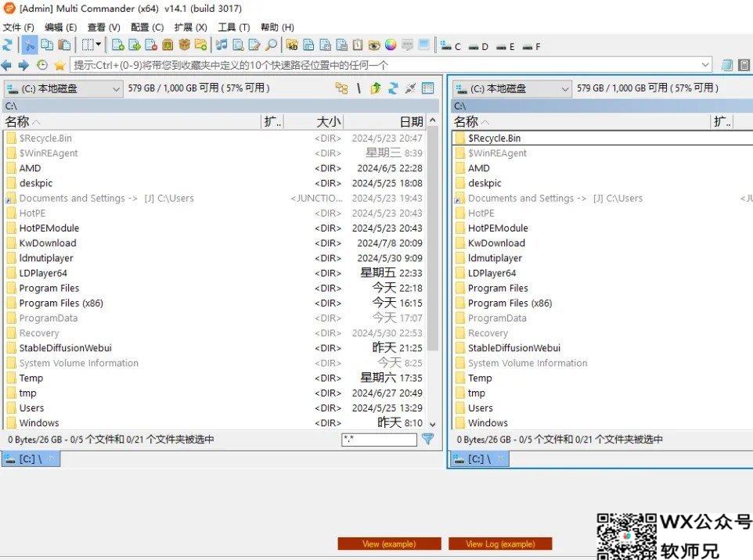The width and height of the screenshot is (753, 560).
Task: Select the Cut (scissors) toolbar icon
Action: coord(30,45)
